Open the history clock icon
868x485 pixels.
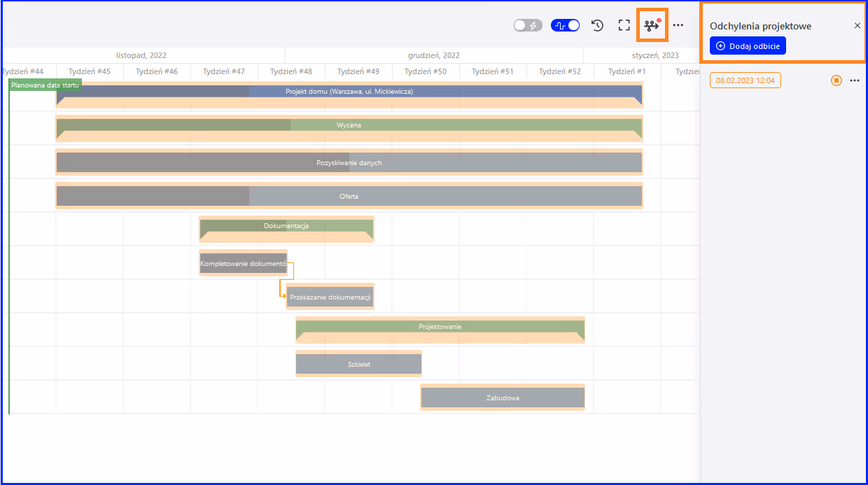pos(597,25)
